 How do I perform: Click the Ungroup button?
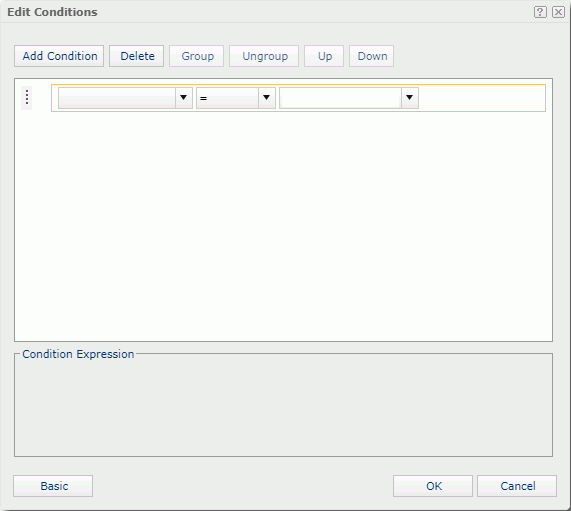click(264, 56)
